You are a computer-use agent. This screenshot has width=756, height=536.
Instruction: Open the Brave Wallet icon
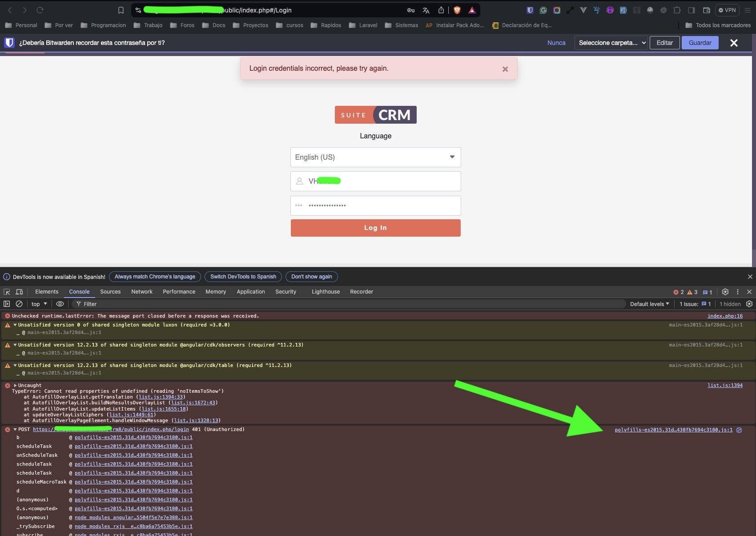(x=706, y=10)
